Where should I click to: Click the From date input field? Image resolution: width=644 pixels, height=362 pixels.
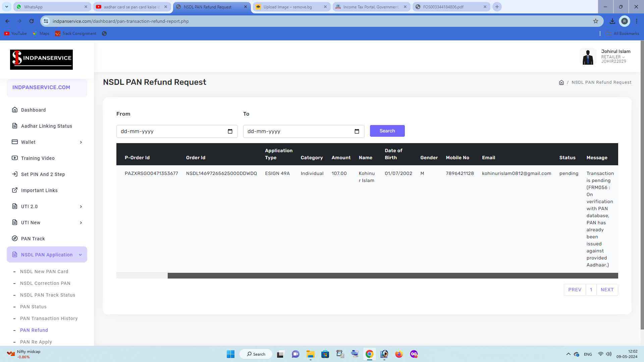[x=171, y=131]
